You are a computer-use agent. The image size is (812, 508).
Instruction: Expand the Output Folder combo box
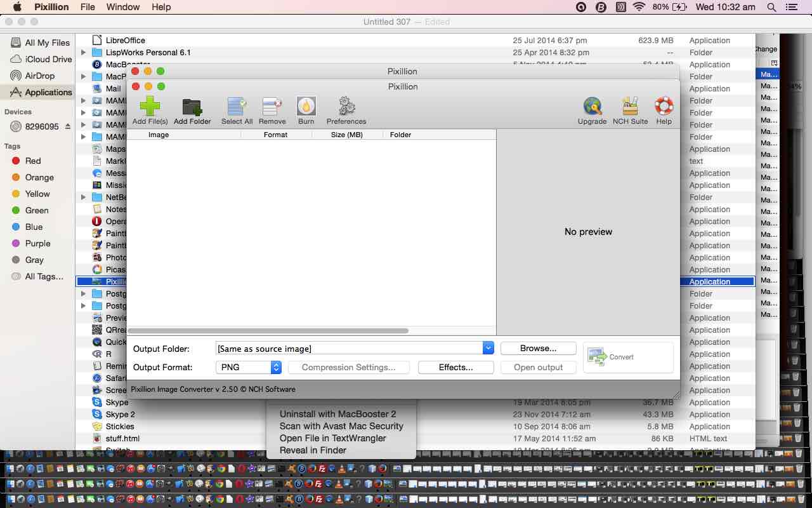tap(488, 348)
